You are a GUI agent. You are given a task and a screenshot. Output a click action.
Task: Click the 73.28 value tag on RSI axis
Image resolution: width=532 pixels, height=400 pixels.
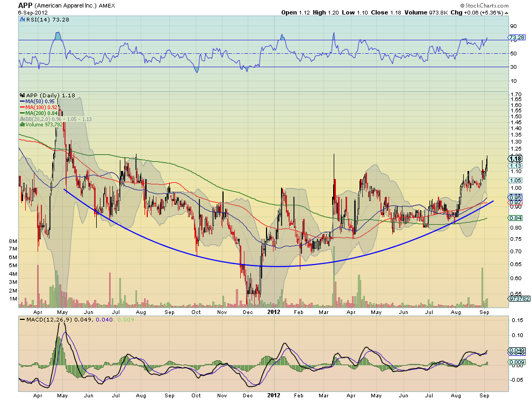(517, 37)
